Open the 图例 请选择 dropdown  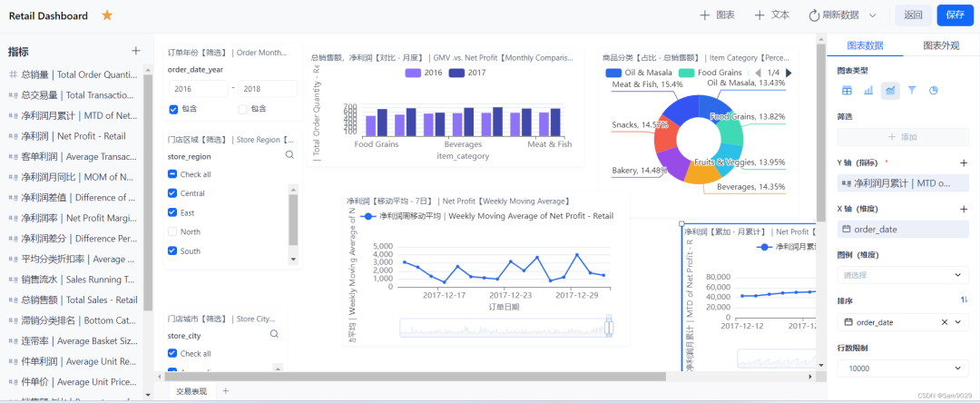903,275
